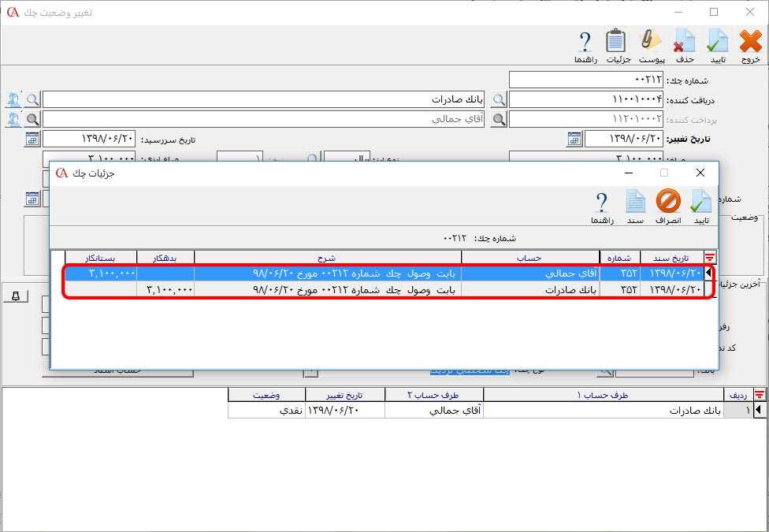Open سند (document) in cheque details dialog
Viewport: 769px width, 532px height.
635,206
